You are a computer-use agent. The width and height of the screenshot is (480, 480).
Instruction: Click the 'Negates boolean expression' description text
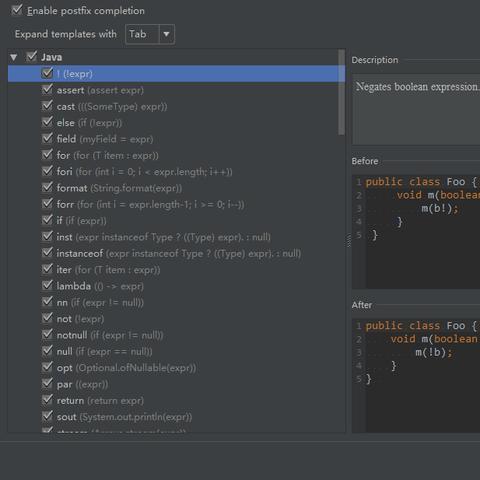pos(418,87)
